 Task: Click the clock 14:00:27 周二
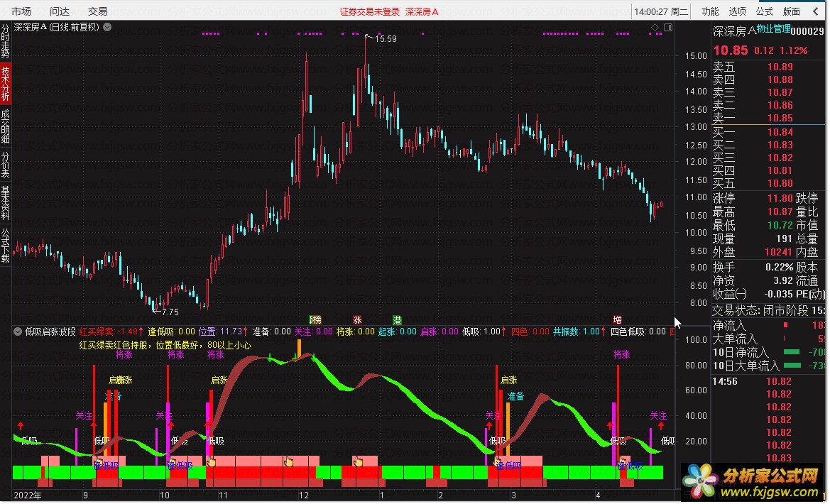pyautogui.click(x=660, y=11)
